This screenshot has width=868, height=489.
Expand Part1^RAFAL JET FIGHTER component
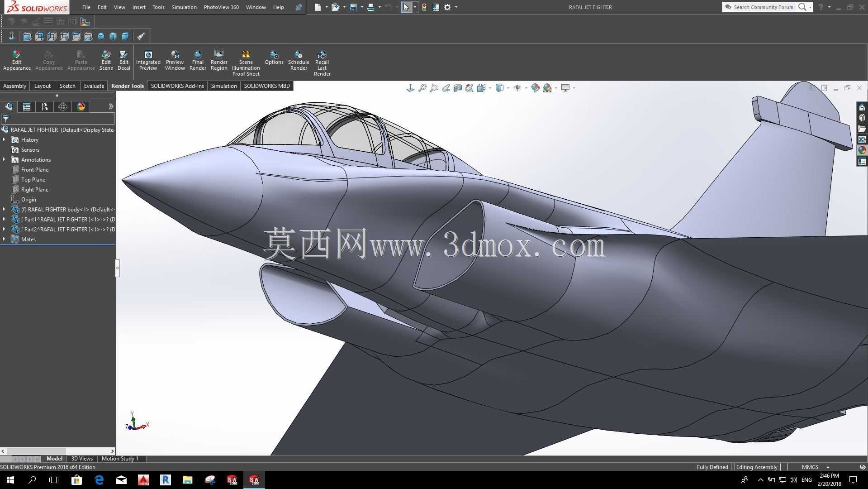pos(4,220)
